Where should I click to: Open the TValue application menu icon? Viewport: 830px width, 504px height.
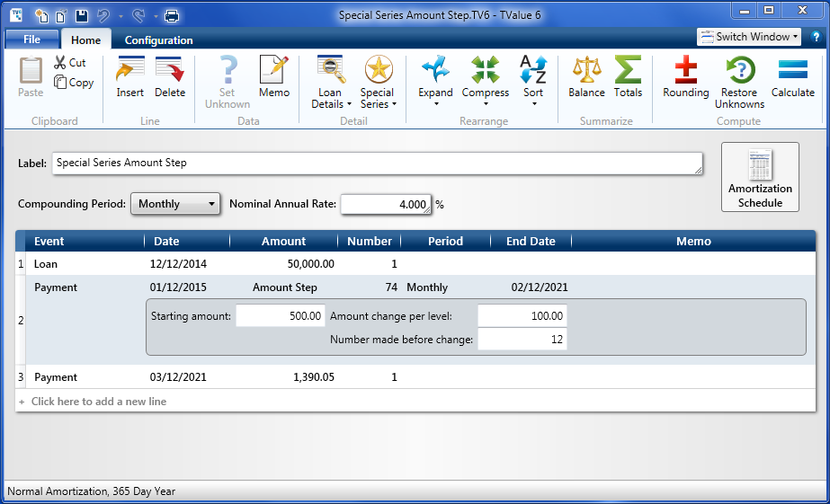pos(16,14)
